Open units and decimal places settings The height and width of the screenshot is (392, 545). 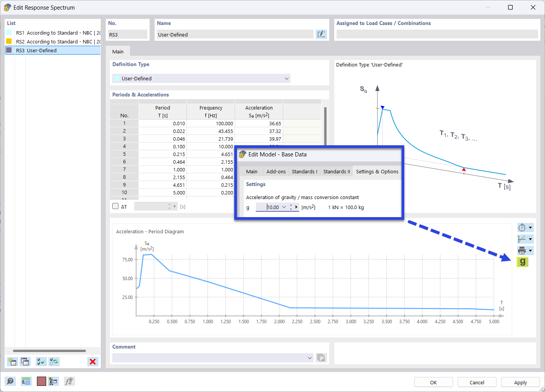(x=26, y=381)
